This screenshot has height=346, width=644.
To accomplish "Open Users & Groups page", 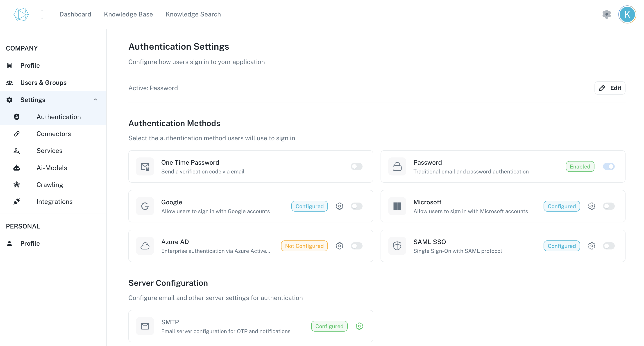I will point(43,83).
